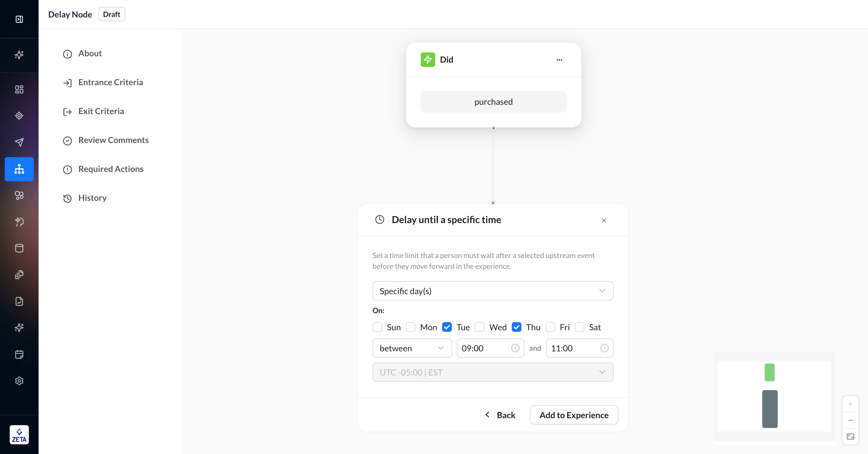Open the four-circles segments icon in sidebar
868x454 pixels.
tap(19, 195)
